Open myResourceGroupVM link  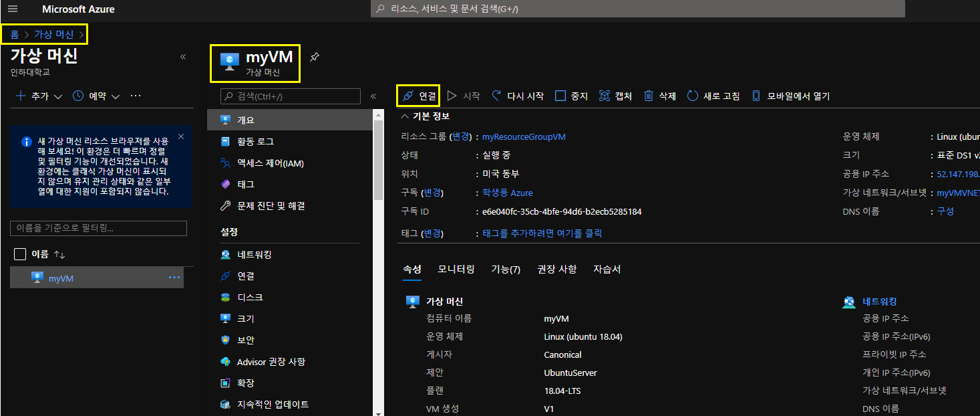pos(524,136)
